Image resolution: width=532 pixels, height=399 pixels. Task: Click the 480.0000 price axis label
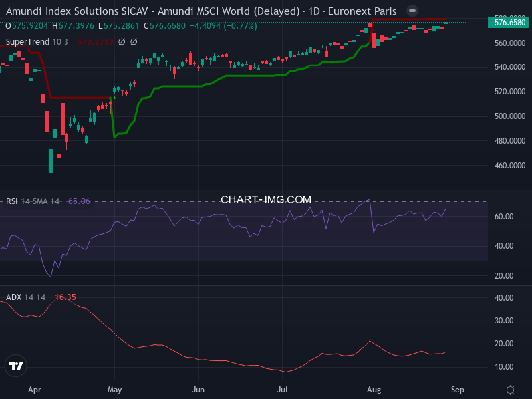[510, 141]
